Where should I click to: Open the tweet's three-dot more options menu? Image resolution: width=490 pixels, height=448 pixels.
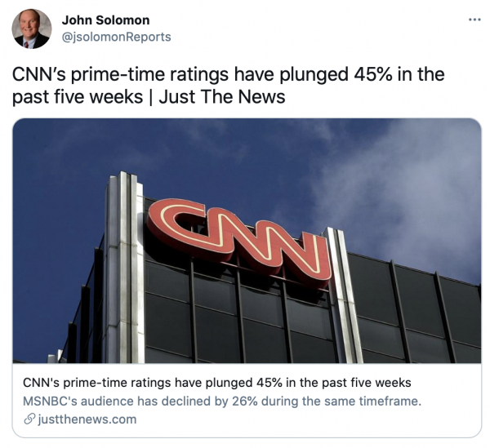coord(474,20)
